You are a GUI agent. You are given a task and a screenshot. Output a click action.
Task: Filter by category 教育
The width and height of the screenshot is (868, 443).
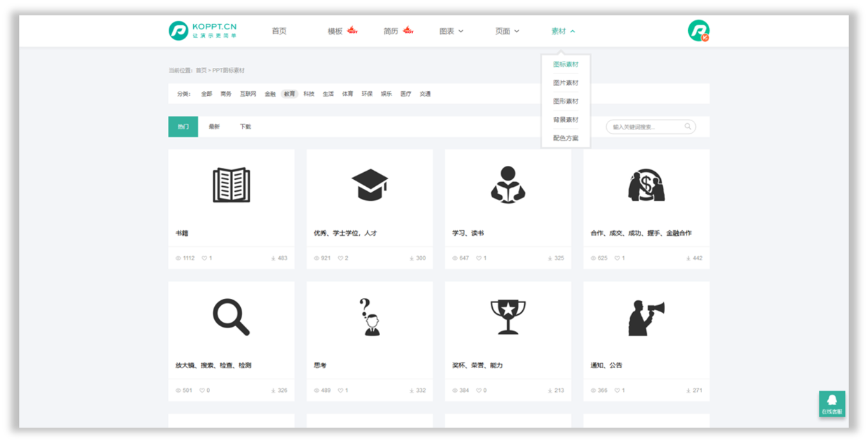coord(289,94)
